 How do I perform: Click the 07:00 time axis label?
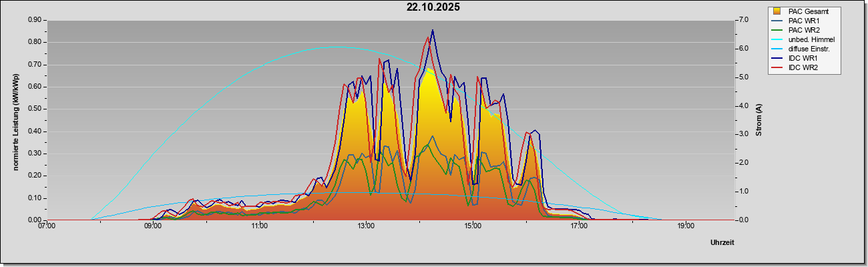pyautogui.click(x=47, y=226)
